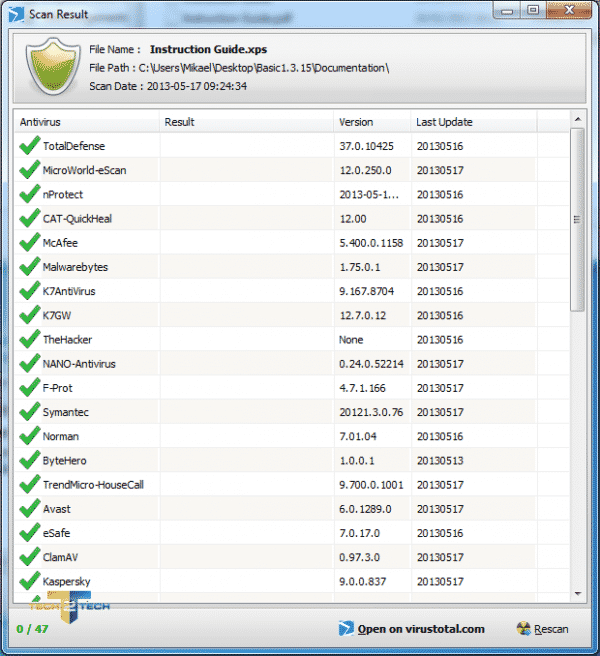Click the NANO-Antivirus checkmark icon
The image size is (600, 656).
(x=29, y=364)
